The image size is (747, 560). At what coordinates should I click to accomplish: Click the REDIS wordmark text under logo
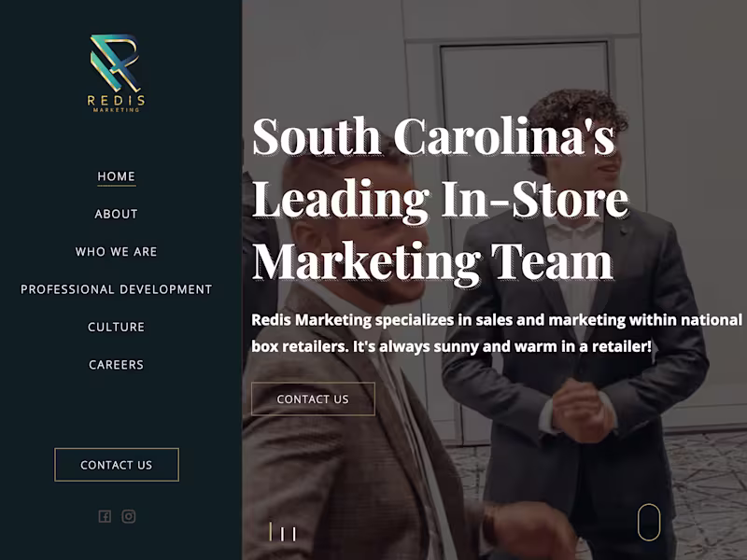click(116, 101)
